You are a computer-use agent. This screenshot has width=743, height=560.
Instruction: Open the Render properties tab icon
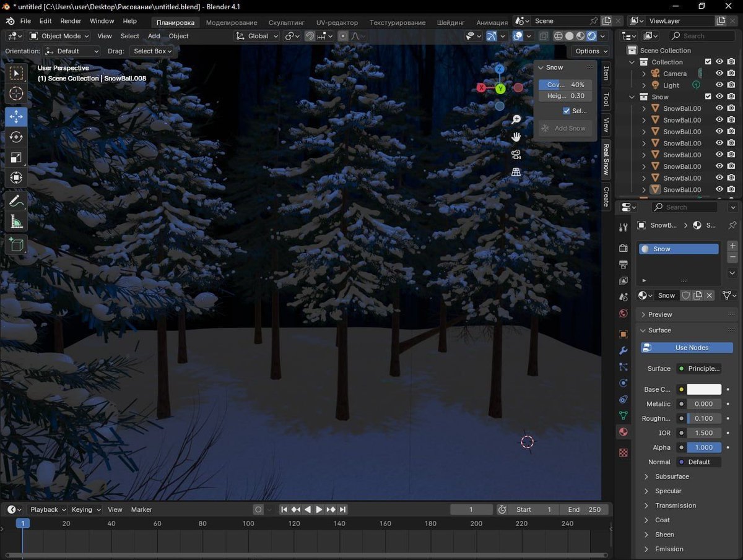pyautogui.click(x=624, y=248)
